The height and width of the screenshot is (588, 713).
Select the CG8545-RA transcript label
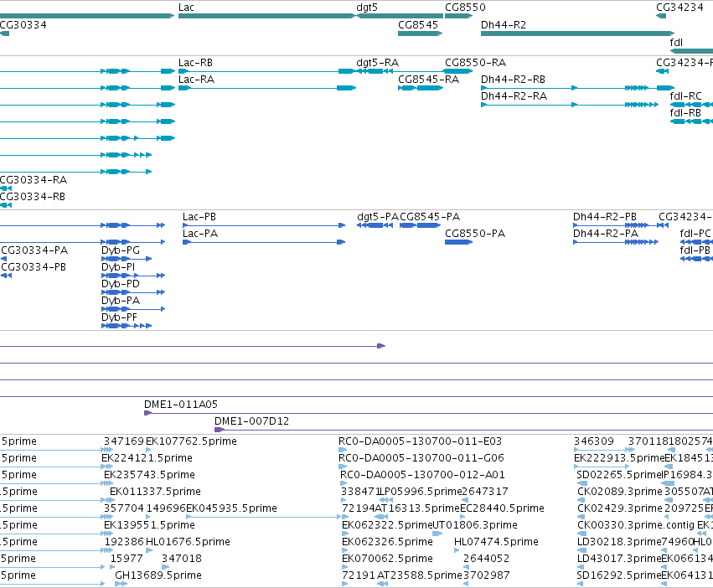(428, 80)
